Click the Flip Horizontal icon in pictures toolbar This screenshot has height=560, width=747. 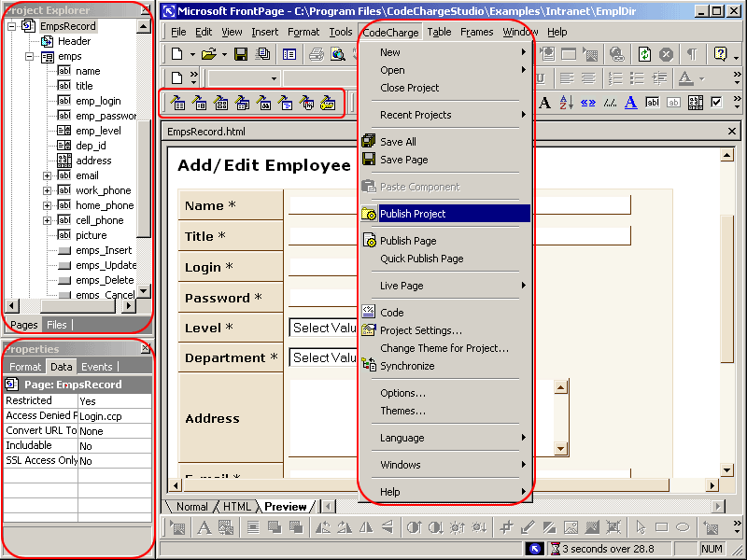coord(366,527)
